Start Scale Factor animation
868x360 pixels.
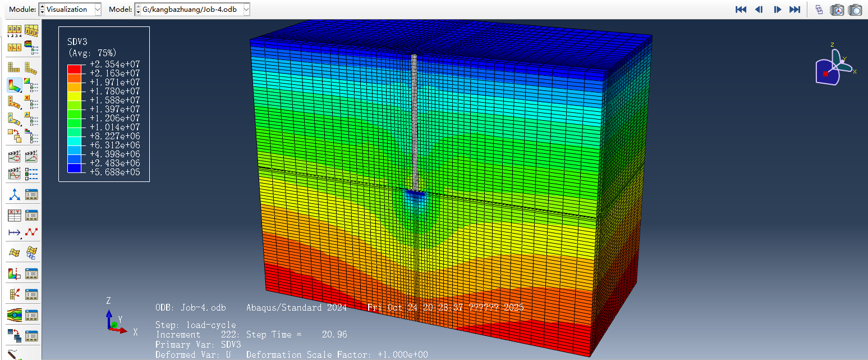pyautogui.click(x=14, y=156)
